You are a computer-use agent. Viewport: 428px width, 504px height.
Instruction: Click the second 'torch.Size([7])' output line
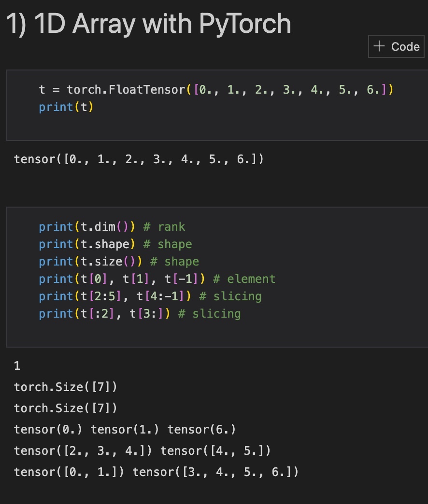[66, 408]
